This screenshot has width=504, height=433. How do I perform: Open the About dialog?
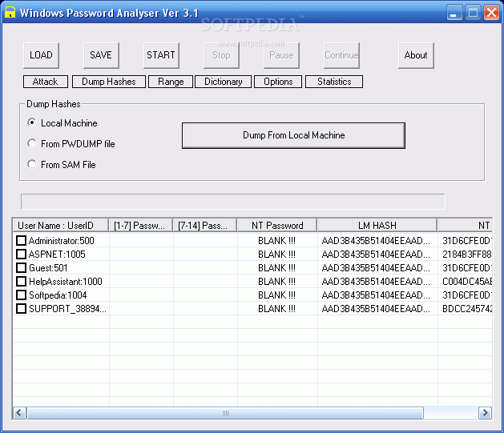tap(416, 55)
